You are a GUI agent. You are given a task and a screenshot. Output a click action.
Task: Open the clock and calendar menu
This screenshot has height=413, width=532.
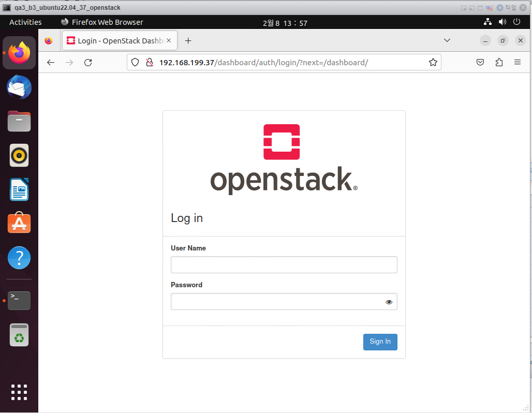point(285,23)
